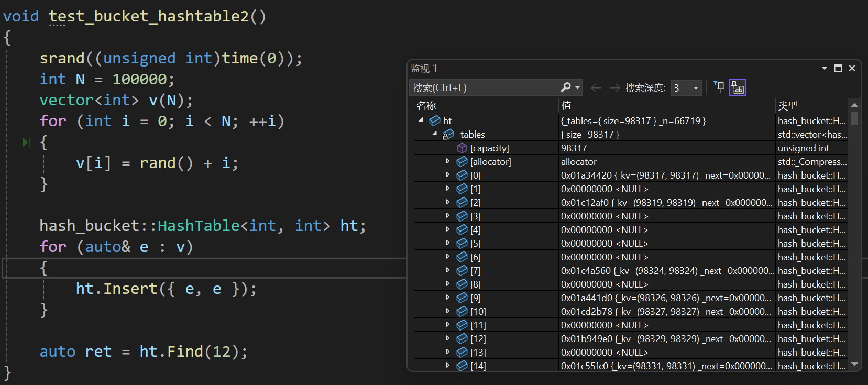Click the search magnifier icon in watch window
The width and height of the screenshot is (868, 385).
(x=566, y=87)
